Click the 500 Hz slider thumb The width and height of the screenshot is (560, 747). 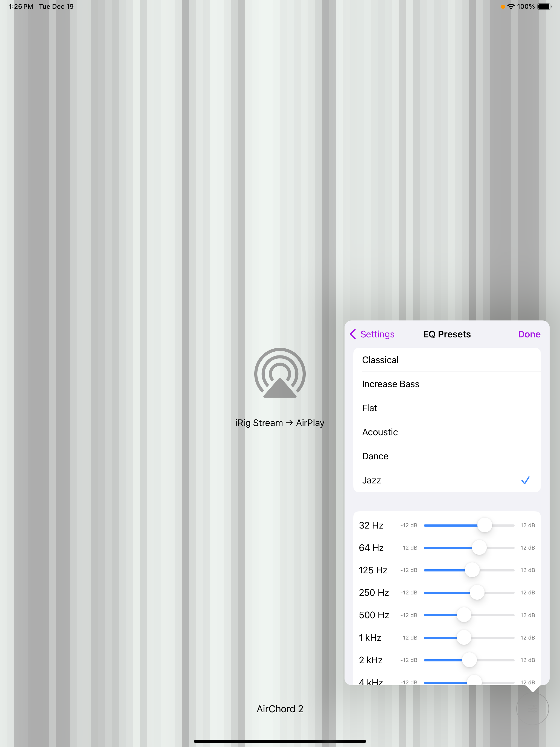coord(464,615)
